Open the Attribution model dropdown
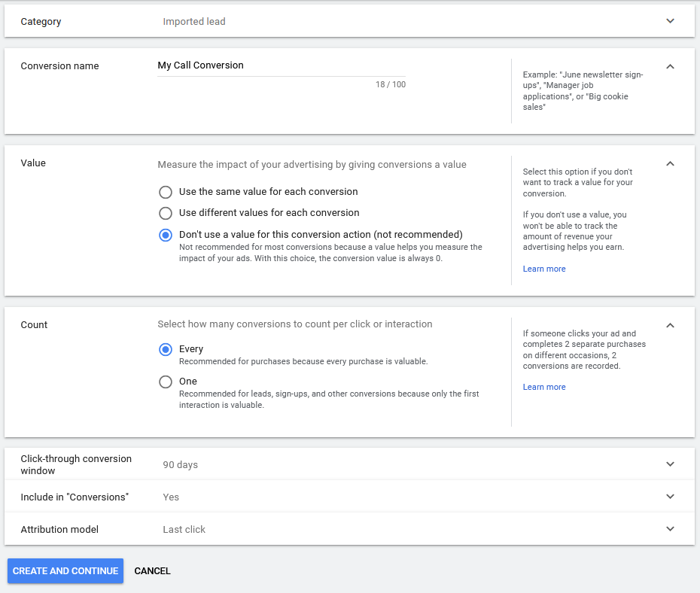The width and height of the screenshot is (700, 593). coord(670,529)
